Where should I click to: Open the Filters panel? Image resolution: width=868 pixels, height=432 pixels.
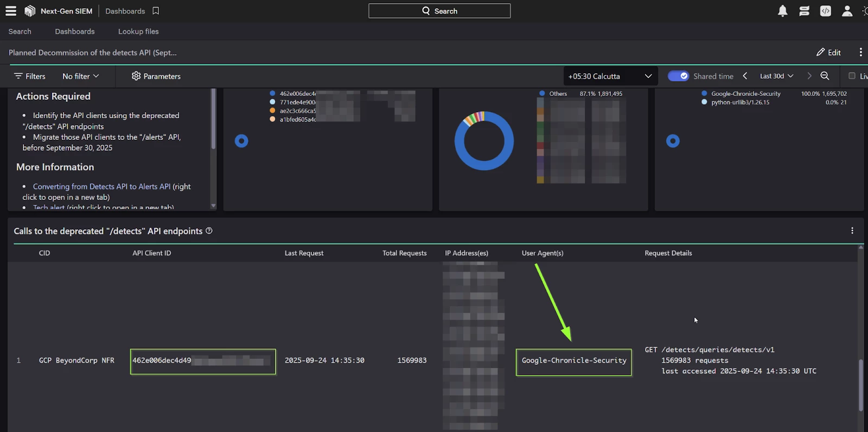30,76
